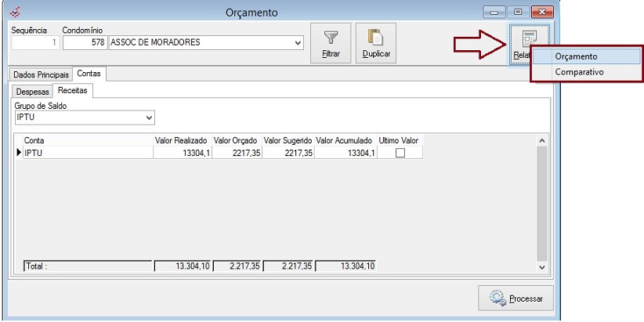Open the Grupo de Saldo dropdown
644x322 pixels.
coord(149,118)
